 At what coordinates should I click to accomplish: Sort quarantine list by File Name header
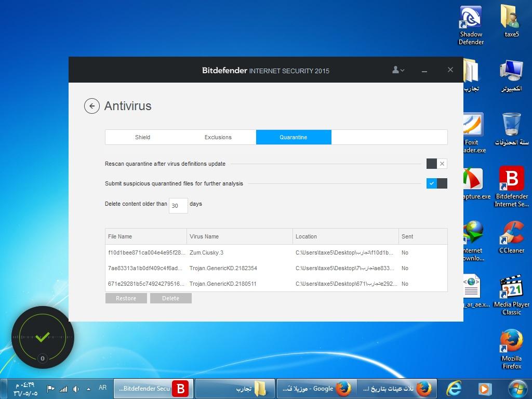(x=146, y=236)
